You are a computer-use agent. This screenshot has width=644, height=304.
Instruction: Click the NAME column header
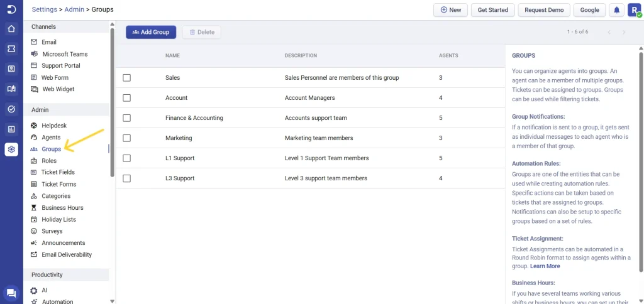pyautogui.click(x=172, y=55)
